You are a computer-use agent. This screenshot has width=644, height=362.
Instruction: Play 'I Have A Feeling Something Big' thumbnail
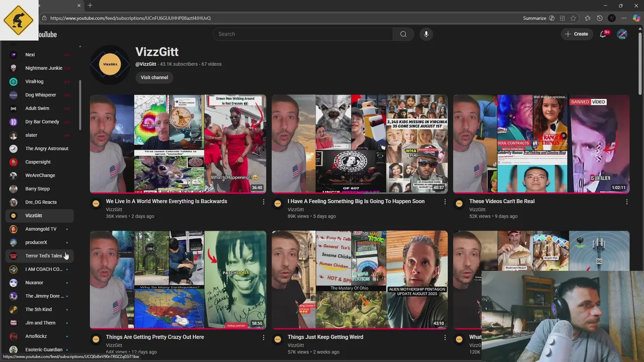[x=360, y=144]
